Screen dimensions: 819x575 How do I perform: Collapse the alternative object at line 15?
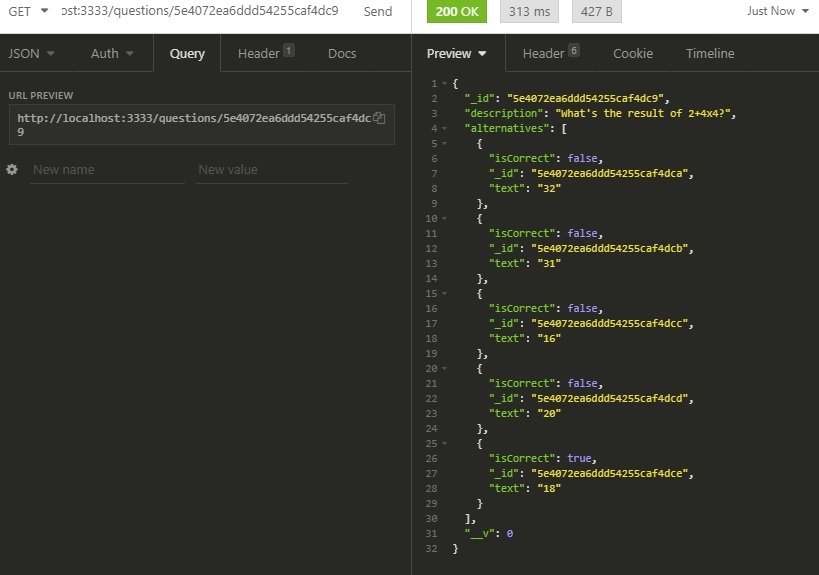point(444,294)
